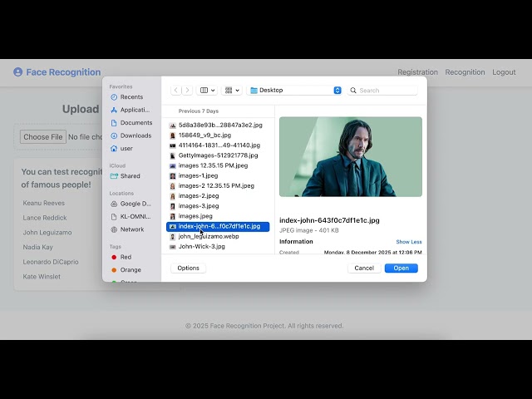Select file index-john-6...f0c7df1e1c.jpg
The image size is (532, 399).
tap(218, 226)
